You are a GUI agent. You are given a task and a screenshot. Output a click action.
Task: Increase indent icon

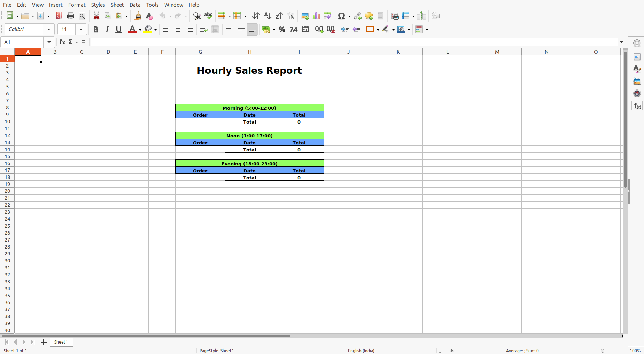coord(345,29)
